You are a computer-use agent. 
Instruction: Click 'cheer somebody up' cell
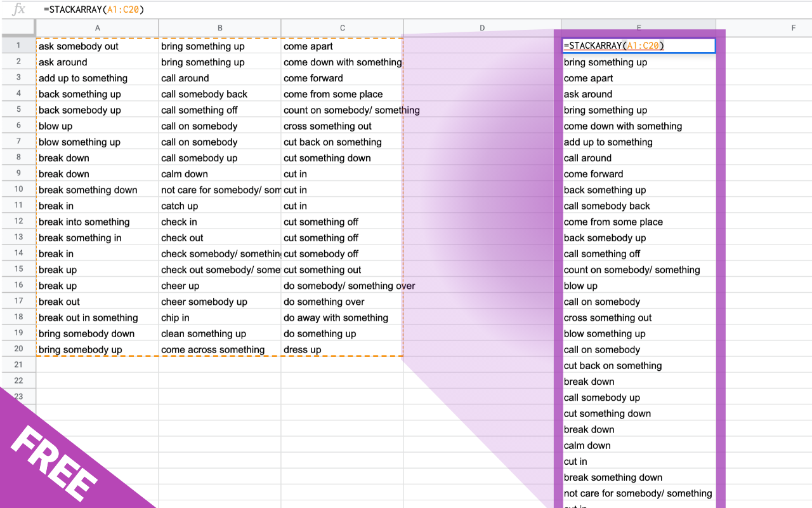219,302
